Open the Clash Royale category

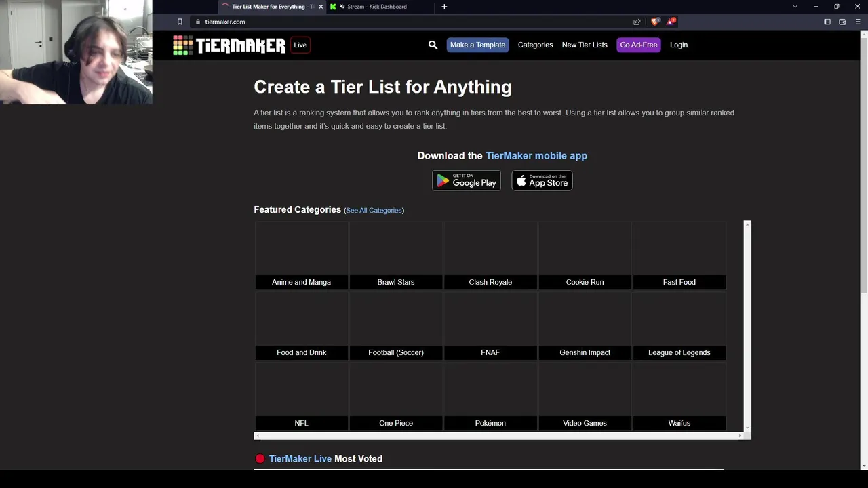coord(490,256)
